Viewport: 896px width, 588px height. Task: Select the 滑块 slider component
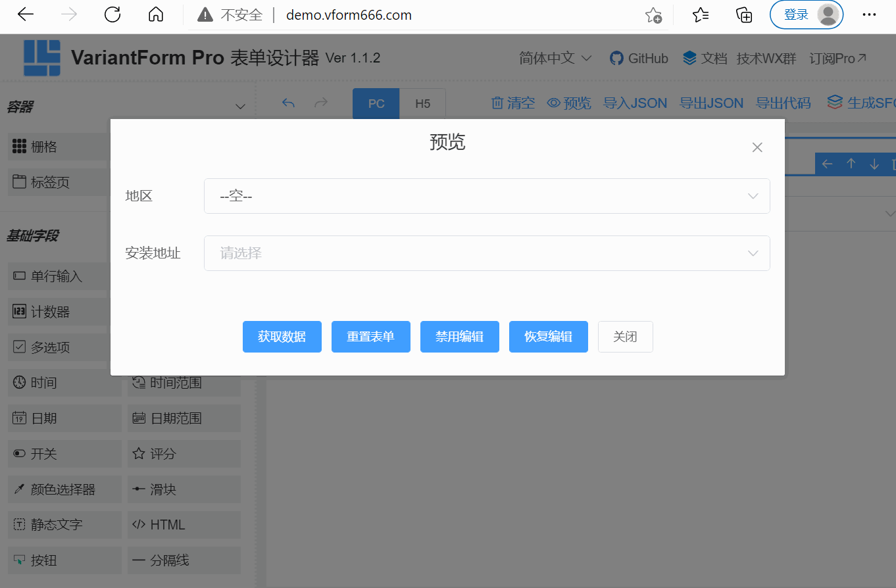184,489
